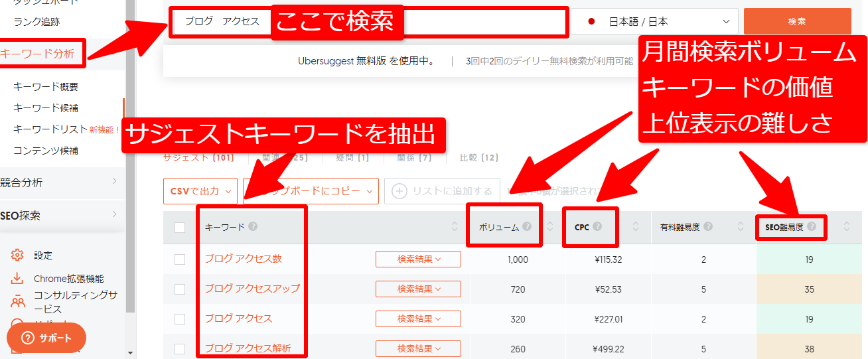
Task: Check the box for the 320 volume row
Action: 180,319
